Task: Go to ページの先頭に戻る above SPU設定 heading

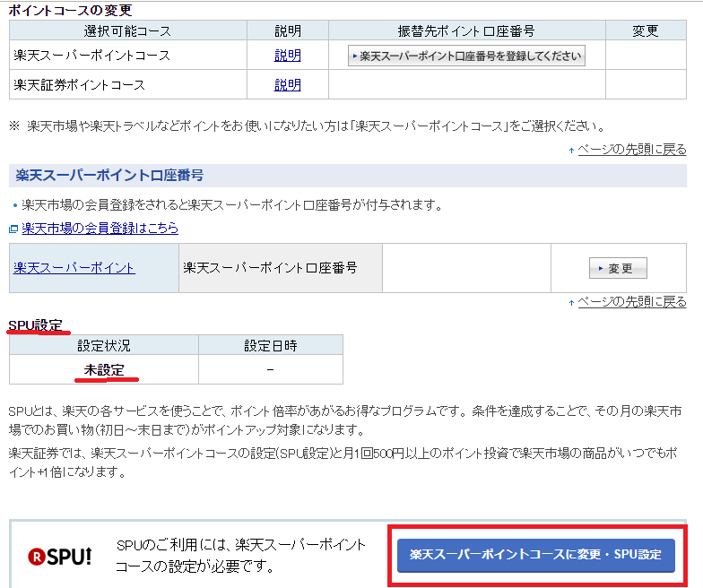Action: coord(631,302)
